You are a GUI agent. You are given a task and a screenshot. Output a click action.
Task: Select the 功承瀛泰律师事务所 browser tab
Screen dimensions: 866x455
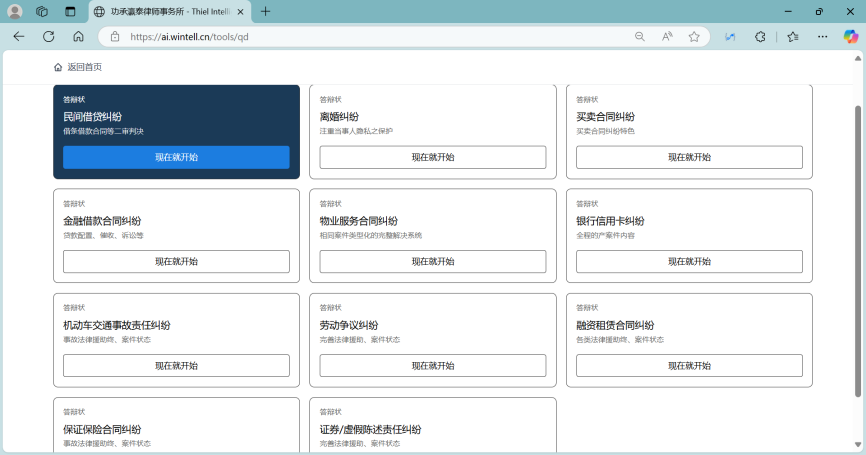pos(170,12)
